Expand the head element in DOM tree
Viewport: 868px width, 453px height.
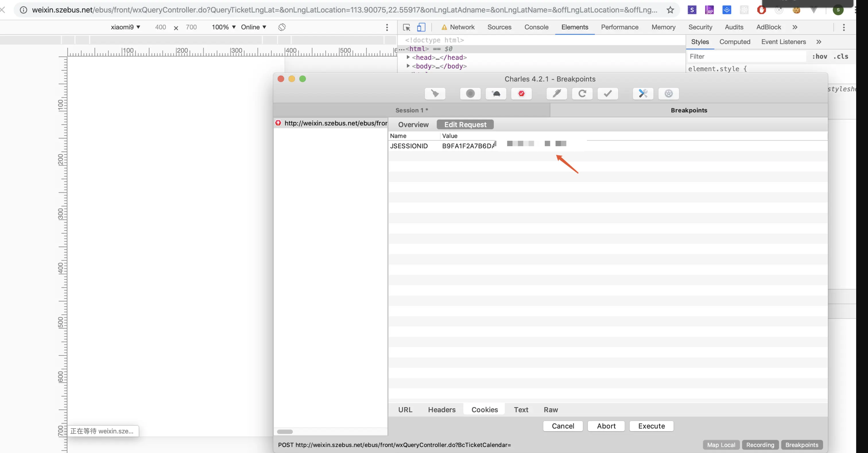408,57
